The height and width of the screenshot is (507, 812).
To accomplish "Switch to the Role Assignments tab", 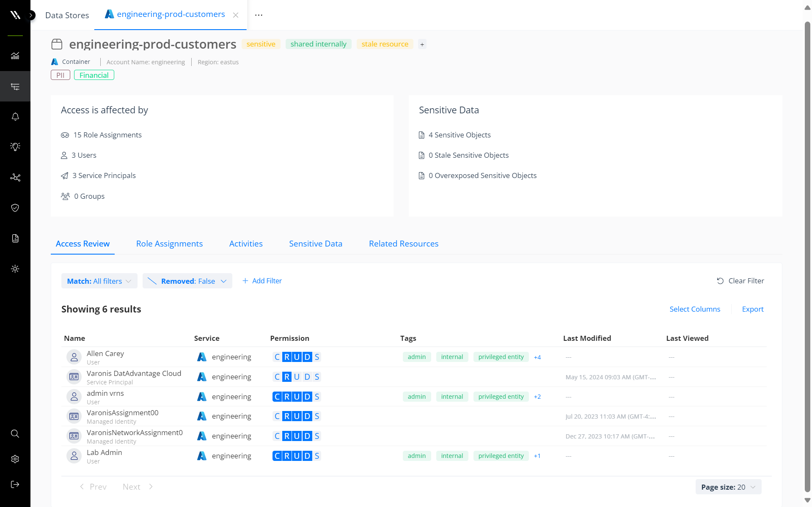I will (169, 244).
